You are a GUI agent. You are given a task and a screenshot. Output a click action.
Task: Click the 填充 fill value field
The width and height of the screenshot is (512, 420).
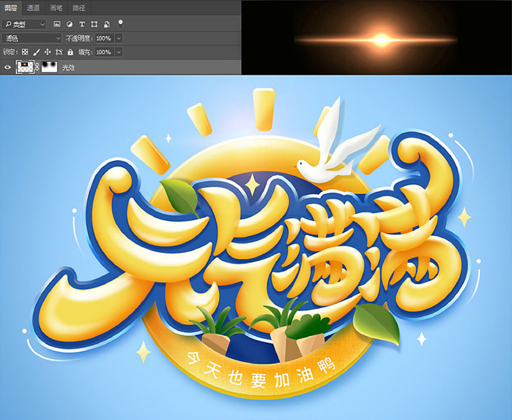click(x=104, y=52)
